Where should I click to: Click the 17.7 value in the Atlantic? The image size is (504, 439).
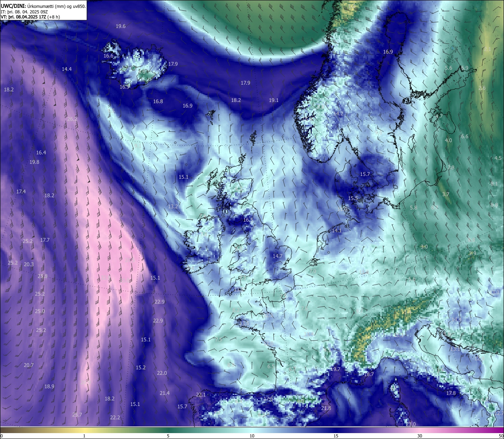coord(45,240)
